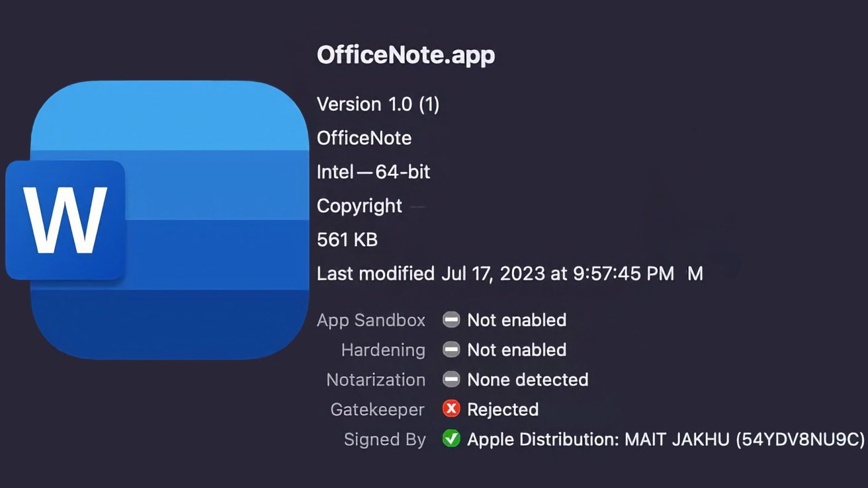Image resolution: width=868 pixels, height=488 pixels.
Task: Click the OfficeNote name below the version
Action: [x=364, y=138]
